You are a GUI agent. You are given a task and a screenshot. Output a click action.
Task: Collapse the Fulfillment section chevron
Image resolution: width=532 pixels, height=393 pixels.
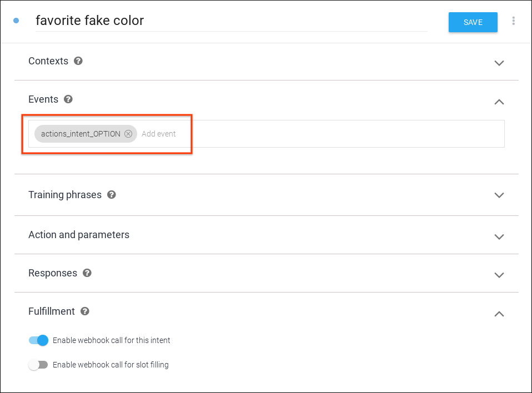[499, 314]
